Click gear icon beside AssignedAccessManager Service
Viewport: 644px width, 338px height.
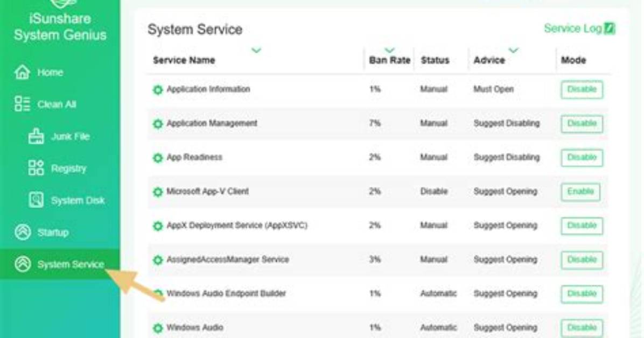point(158,260)
